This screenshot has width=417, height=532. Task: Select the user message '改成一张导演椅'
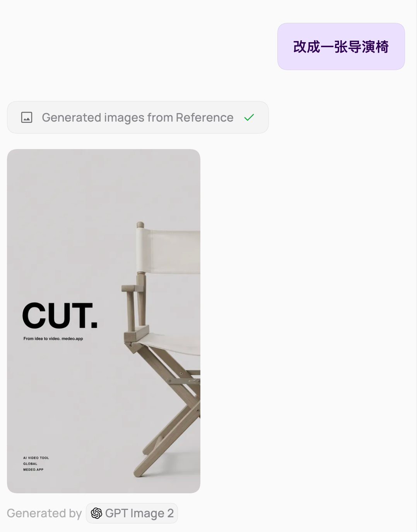(341, 46)
